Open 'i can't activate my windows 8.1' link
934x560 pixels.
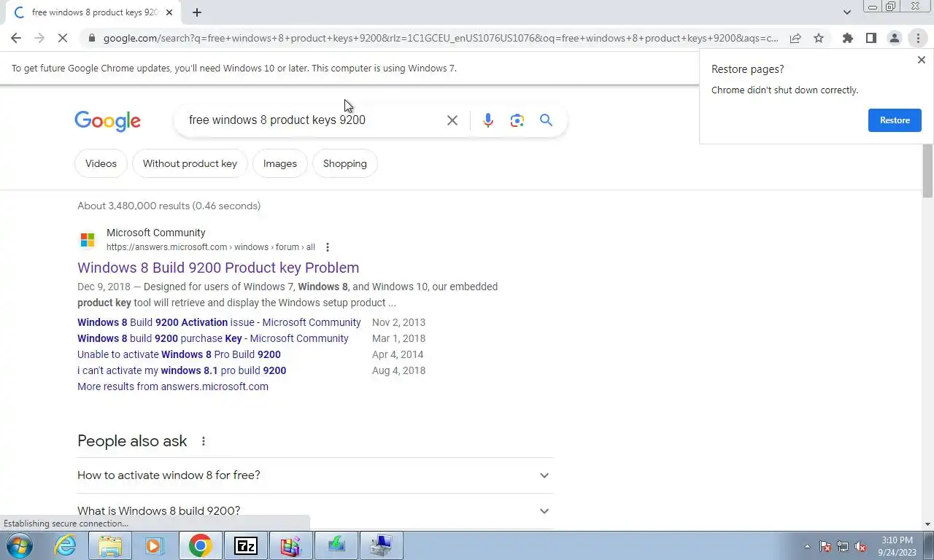[x=182, y=370]
